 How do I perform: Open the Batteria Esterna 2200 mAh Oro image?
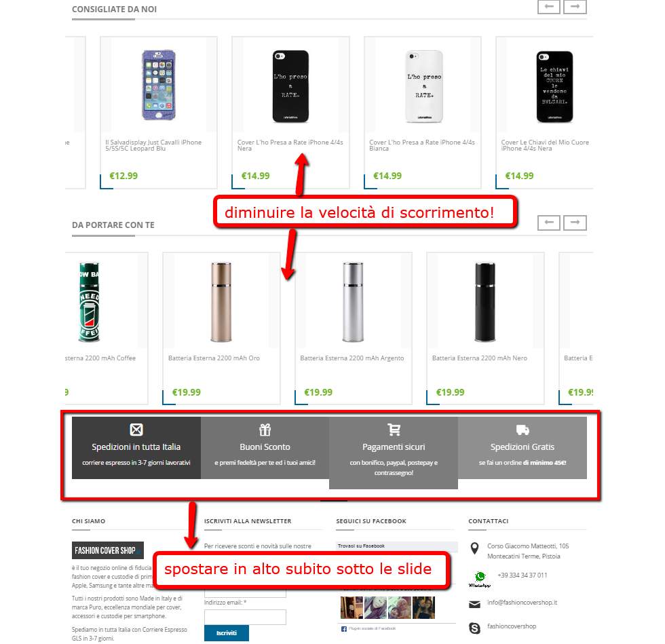click(x=221, y=302)
